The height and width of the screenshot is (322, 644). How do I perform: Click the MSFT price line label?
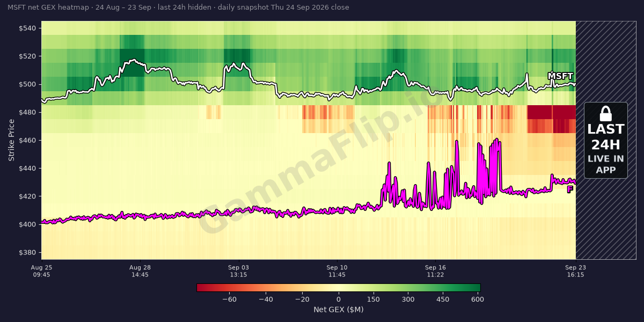[x=560, y=76]
